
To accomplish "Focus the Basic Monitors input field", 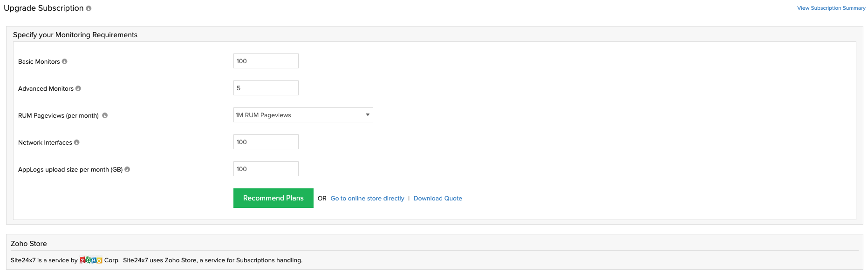I will (x=266, y=61).
